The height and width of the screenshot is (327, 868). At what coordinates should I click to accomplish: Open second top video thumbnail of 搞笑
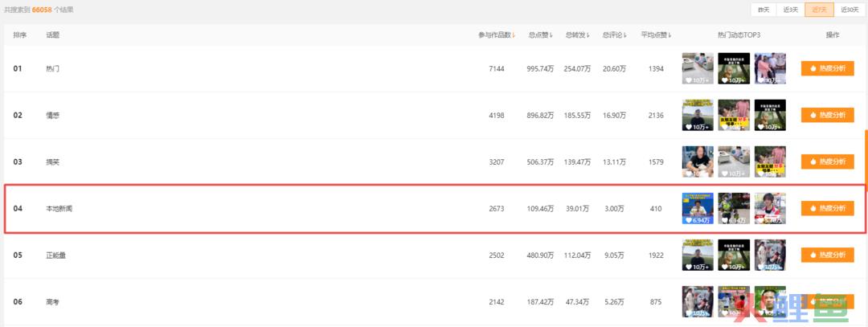point(734,161)
